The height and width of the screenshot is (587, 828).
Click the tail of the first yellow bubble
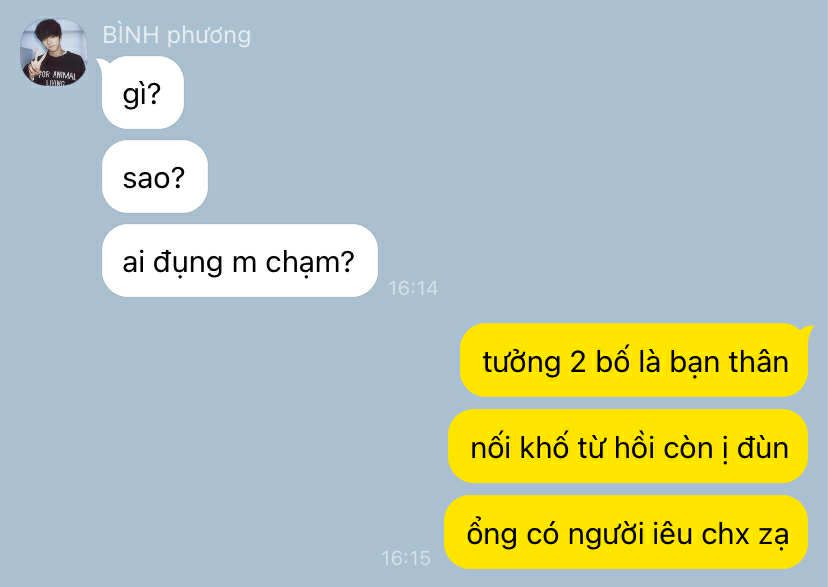point(806,332)
